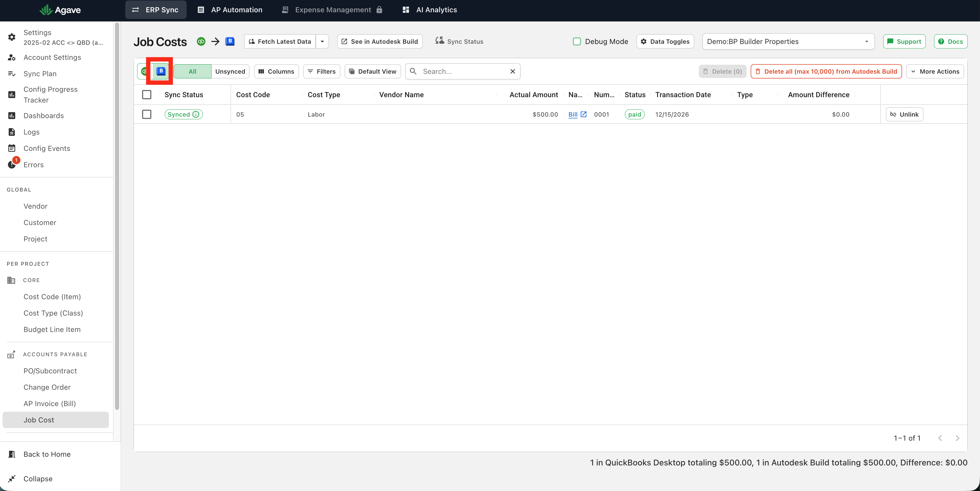
Task: Click the Sync Status cloud icon
Action: point(439,40)
